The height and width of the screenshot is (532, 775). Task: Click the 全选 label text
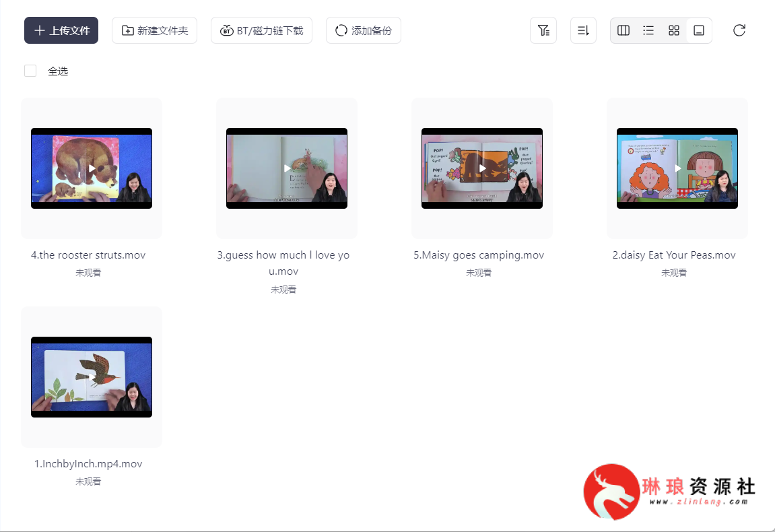click(x=58, y=71)
